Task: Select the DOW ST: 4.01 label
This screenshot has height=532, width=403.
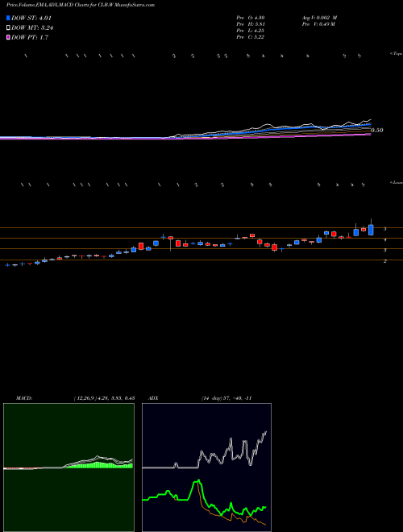Action: [x=31, y=18]
